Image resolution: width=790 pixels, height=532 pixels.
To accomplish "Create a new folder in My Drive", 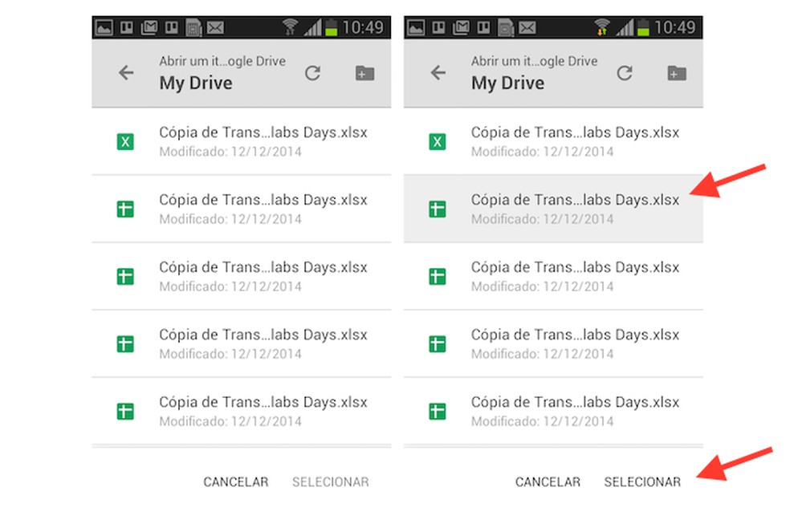I will 364,72.
